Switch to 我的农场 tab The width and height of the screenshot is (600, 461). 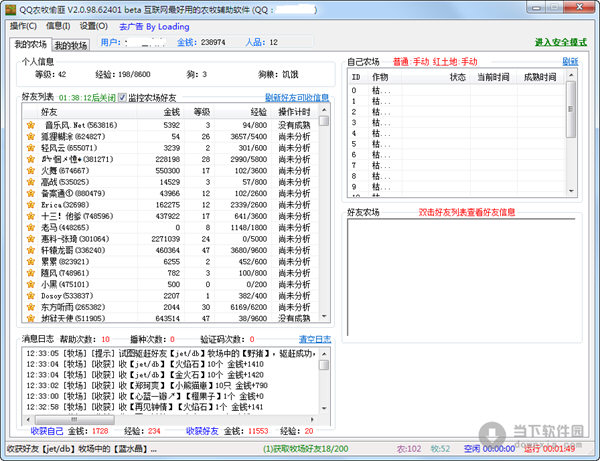(x=31, y=44)
